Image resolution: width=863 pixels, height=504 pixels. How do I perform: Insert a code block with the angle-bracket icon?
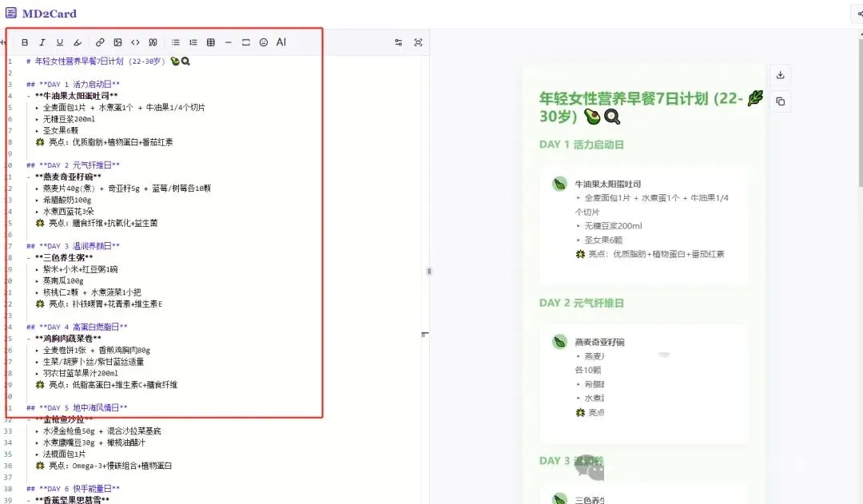(135, 42)
